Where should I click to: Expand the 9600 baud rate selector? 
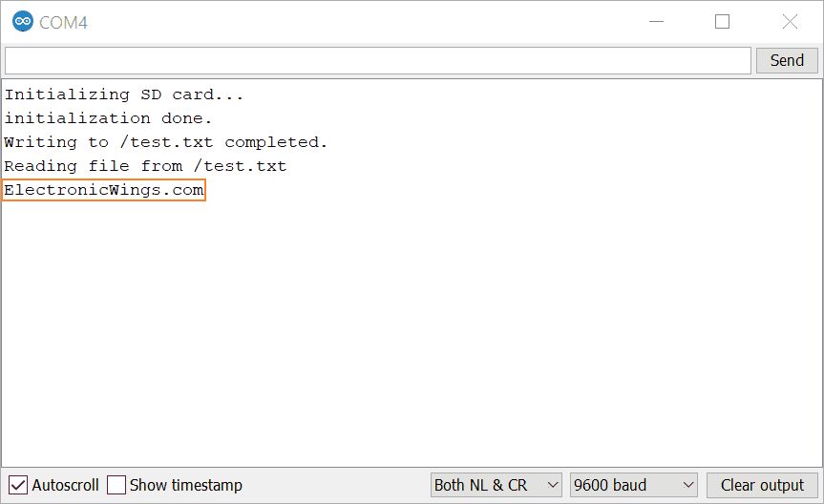pos(633,485)
